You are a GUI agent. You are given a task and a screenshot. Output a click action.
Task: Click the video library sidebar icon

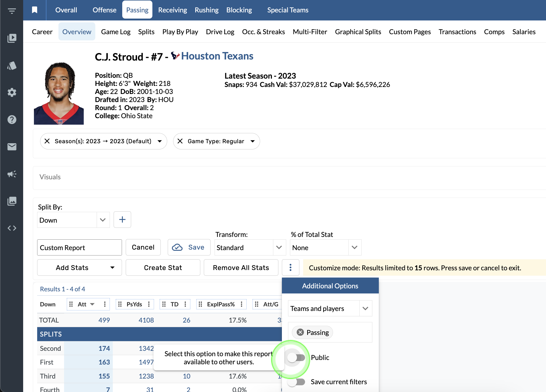coord(12,38)
